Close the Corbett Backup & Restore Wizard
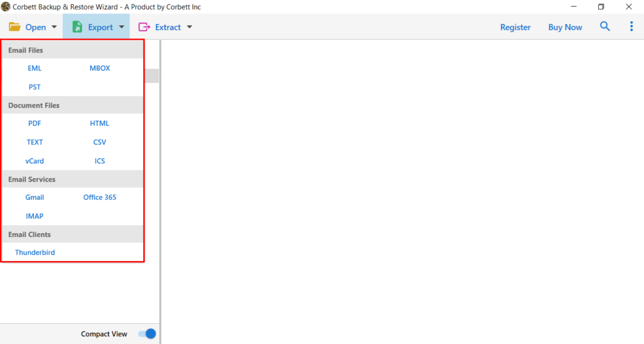 [629, 6]
